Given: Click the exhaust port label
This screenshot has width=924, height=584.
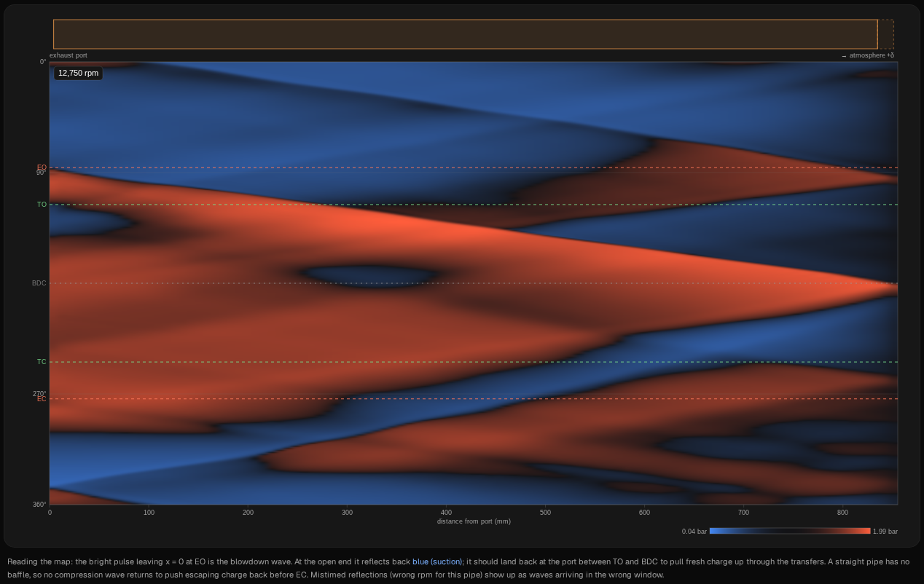Looking at the screenshot, I should [68, 55].
